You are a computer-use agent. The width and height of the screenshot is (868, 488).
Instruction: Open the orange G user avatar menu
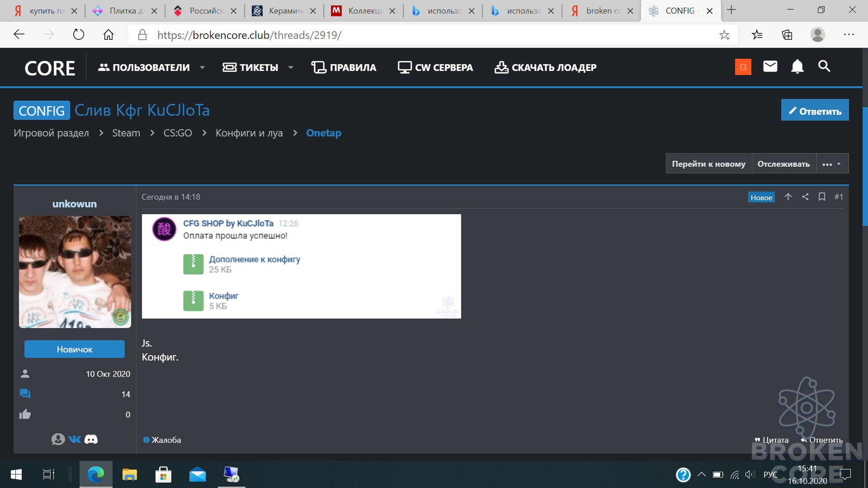point(743,67)
